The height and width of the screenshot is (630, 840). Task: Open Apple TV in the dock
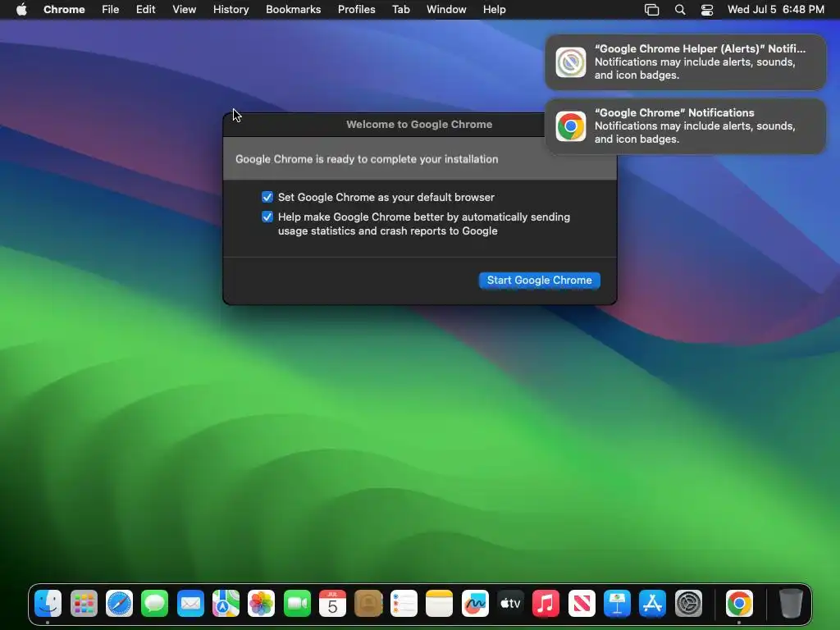(x=510, y=604)
